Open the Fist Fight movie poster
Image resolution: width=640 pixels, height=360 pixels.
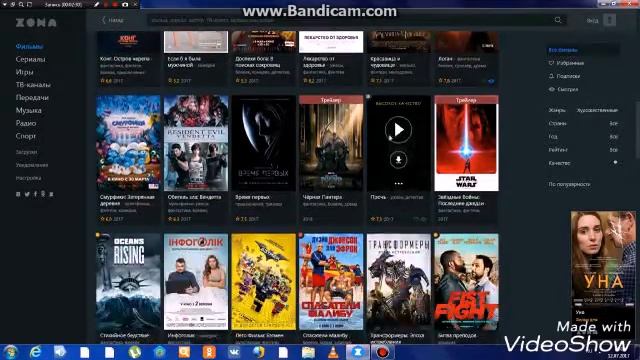tap(467, 282)
